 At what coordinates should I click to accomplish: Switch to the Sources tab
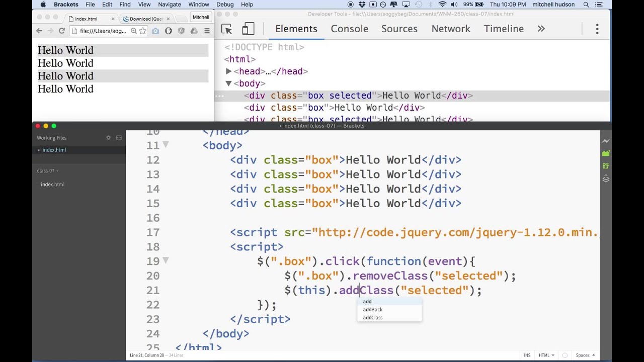click(399, 29)
